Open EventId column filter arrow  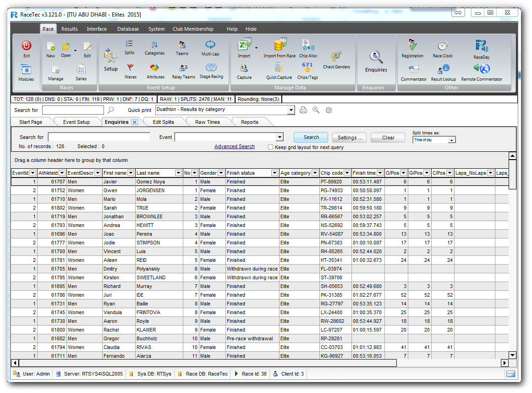click(x=33, y=173)
